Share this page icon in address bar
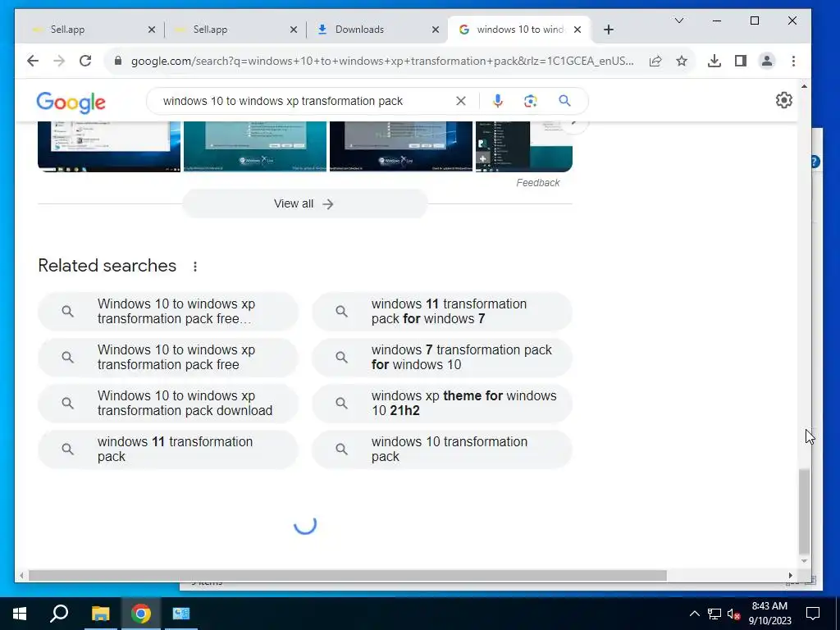This screenshot has width=840, height=630. pyautogui.click(x=655, y=61)
